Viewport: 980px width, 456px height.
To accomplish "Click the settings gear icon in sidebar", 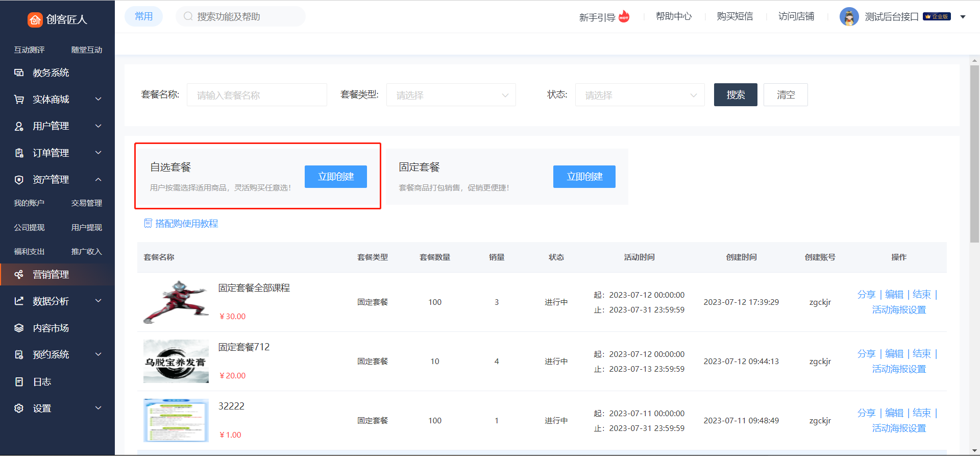I will coord(19,409).
